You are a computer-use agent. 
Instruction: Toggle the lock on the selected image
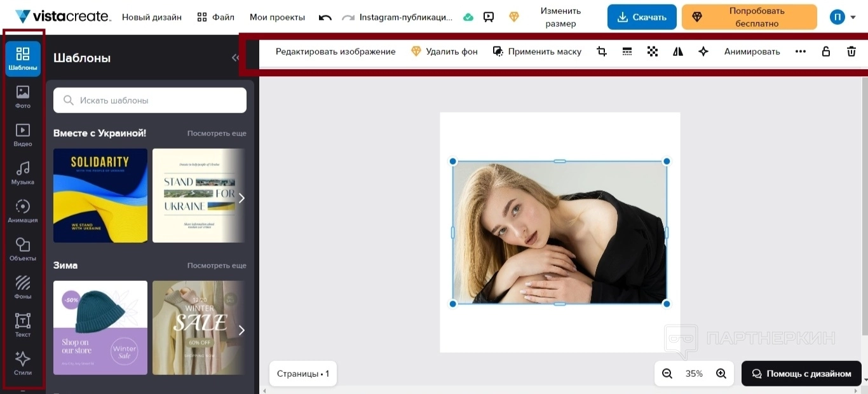point(826,51)
